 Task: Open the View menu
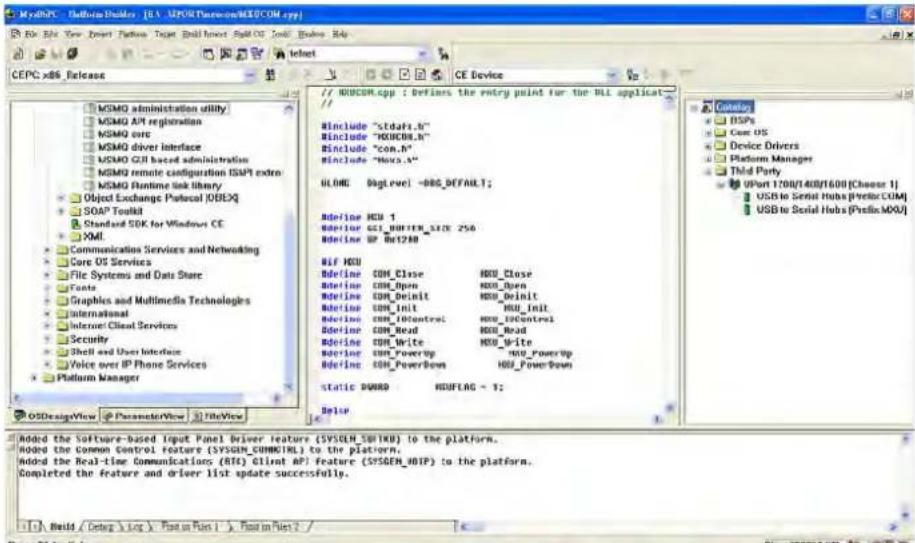point(74,34)
